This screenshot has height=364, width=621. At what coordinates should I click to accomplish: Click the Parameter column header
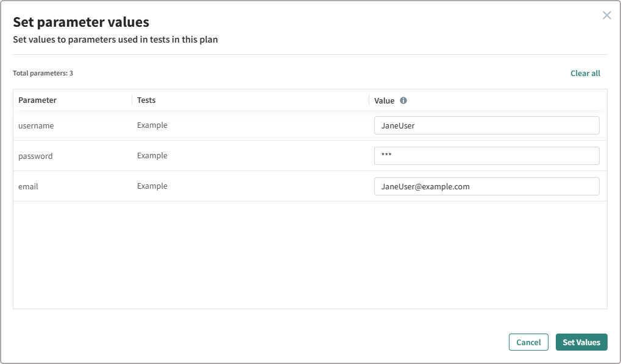click(37, 100)
